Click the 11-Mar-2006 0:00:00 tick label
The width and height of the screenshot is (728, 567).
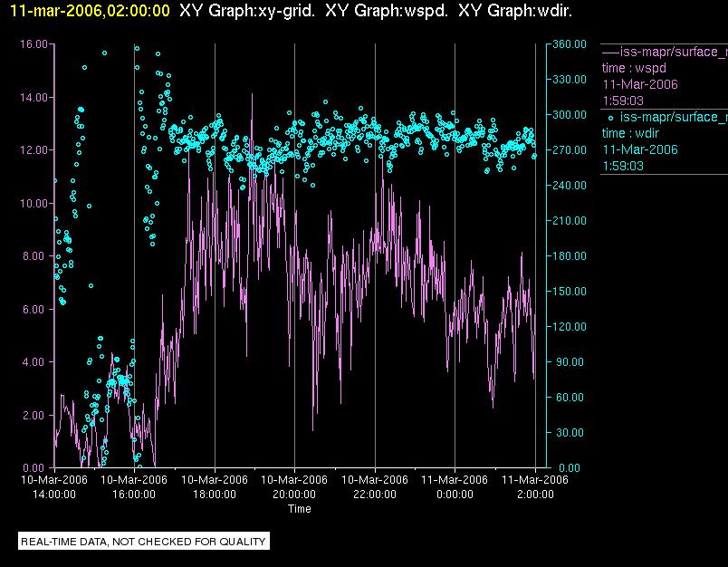(x=455, y=487)
